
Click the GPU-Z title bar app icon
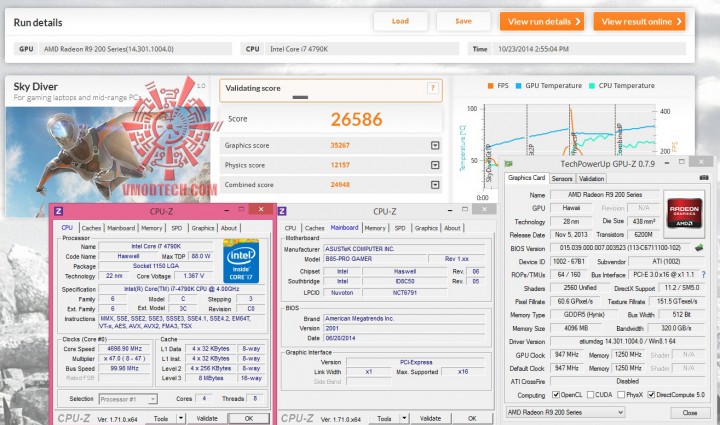(508, 163)
